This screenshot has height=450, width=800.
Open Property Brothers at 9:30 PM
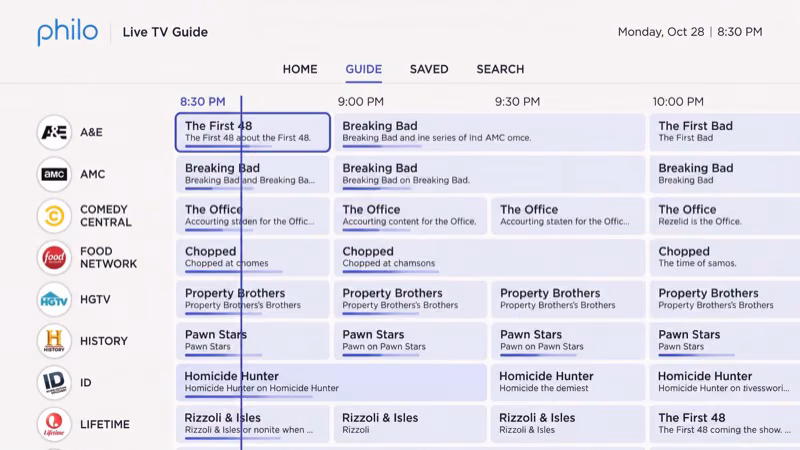pyautogui.click(x=568, y=299)
